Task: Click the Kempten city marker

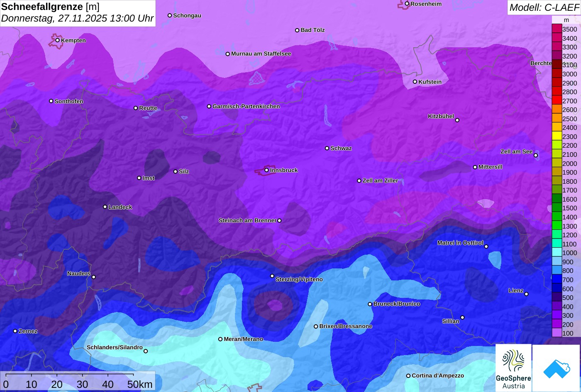Action: pos(58,40)
